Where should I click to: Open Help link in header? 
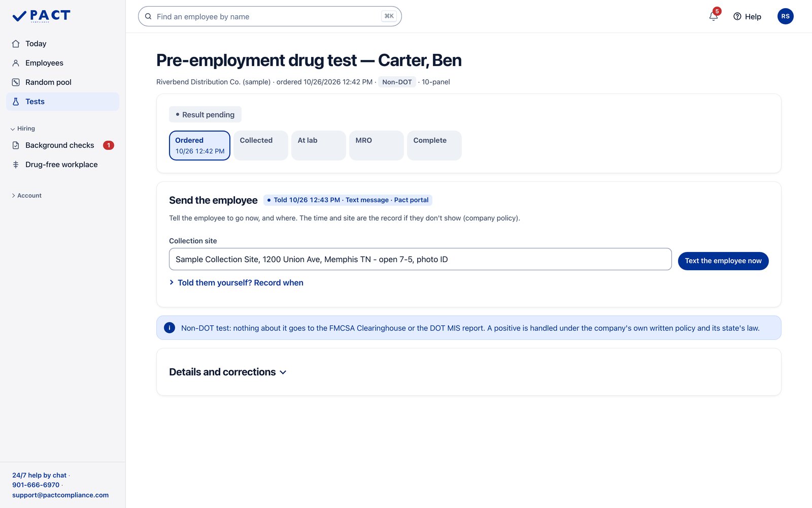tap(747, 16)
